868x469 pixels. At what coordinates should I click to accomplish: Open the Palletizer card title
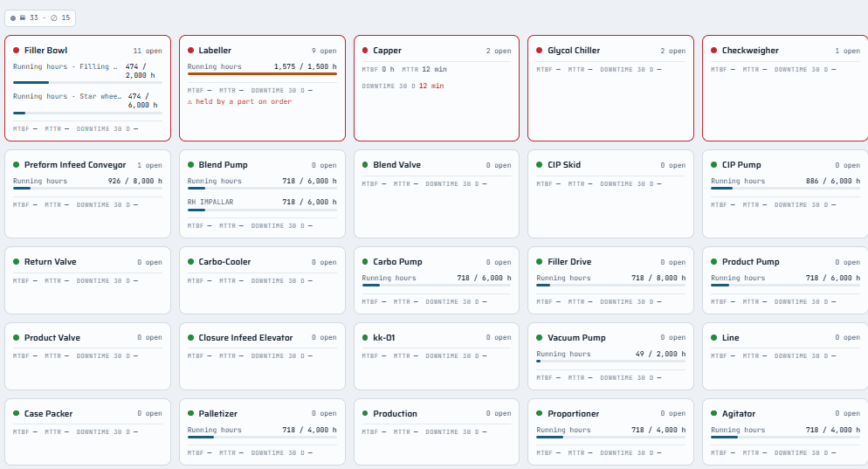coord(218,414)
